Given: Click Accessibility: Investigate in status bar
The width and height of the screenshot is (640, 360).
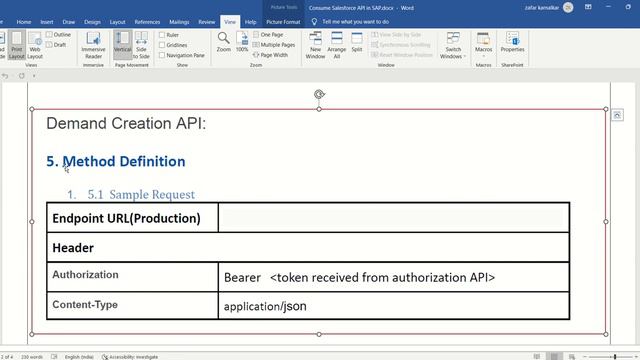Looking at the screenshot, I should [x=130, y=357].
